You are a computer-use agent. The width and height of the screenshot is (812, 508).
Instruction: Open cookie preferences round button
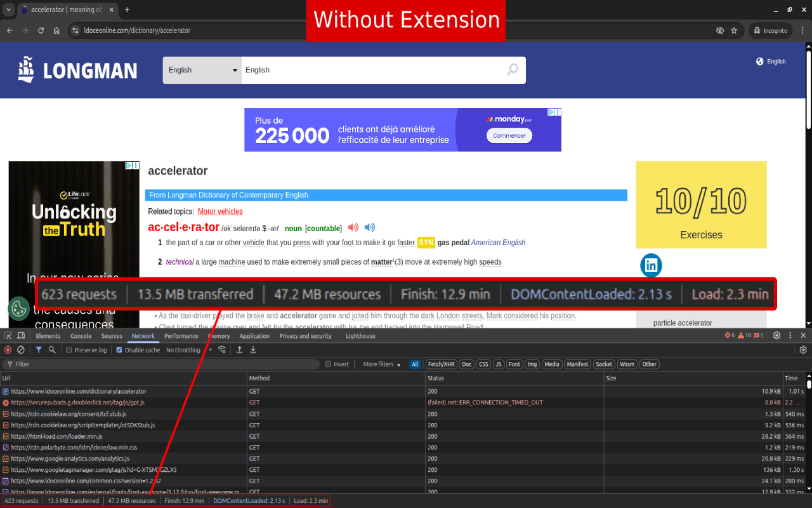19,309
